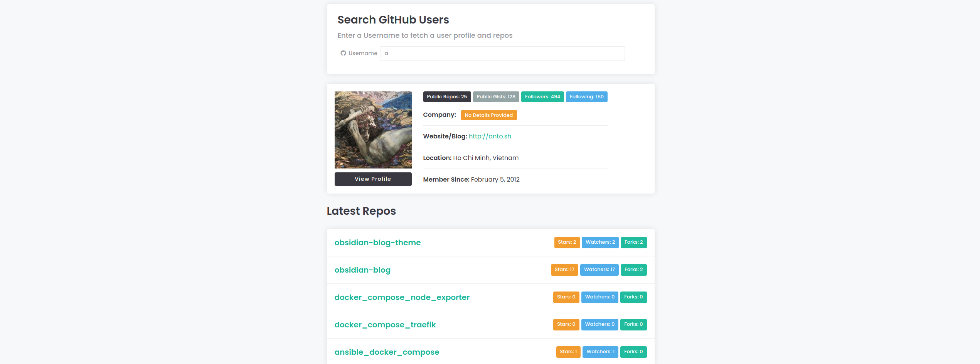Click the Public Repos: 25 badge
980x364 pixels.
447,97
